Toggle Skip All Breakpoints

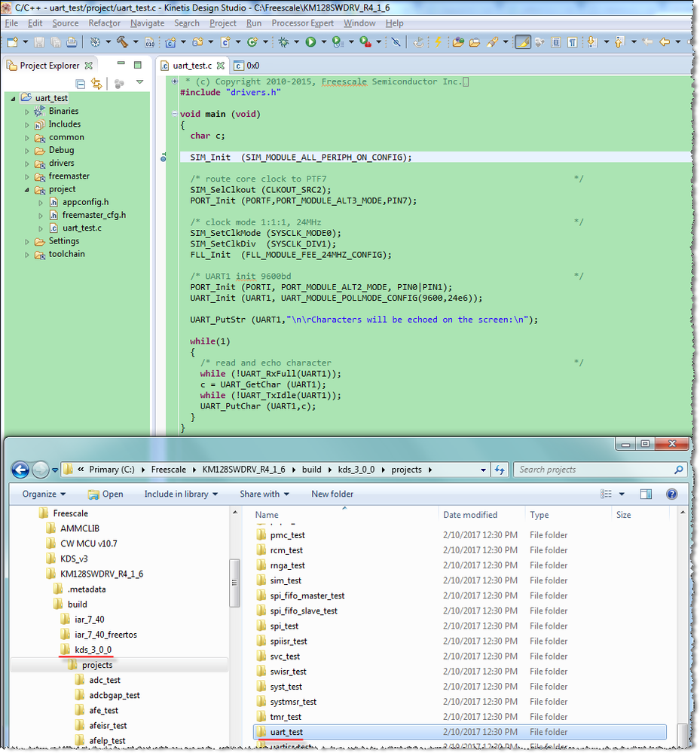[x=396, y=42]
